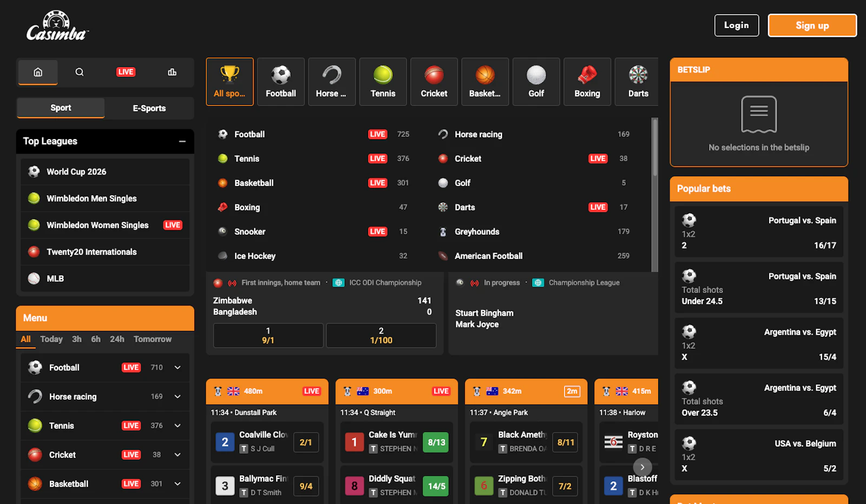Select the Golf ball tile in carousel
866x504 pixels.
point(536,82)
